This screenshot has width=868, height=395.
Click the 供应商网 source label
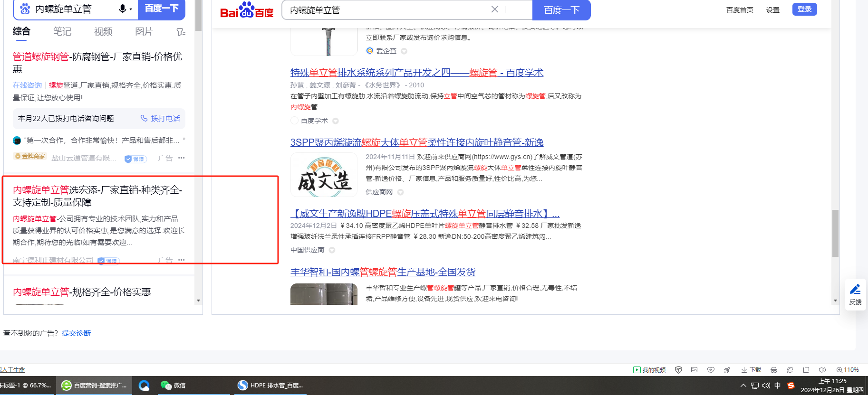click(x=379, y=192)
